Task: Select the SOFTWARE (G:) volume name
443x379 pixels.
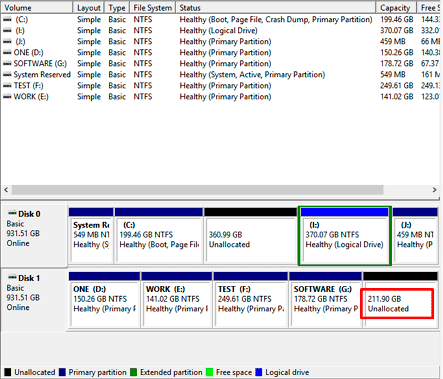Action: tap(40, 64)
